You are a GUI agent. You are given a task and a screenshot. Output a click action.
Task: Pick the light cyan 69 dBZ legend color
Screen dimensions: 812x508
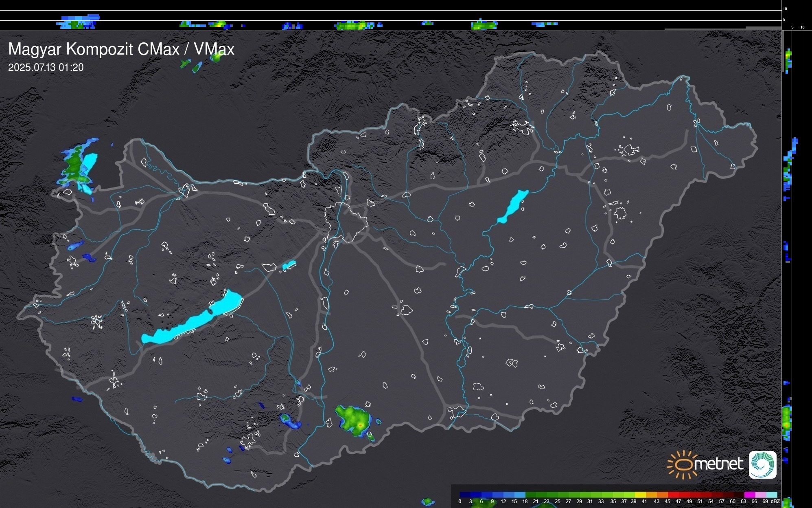click(x=771, y=495)
